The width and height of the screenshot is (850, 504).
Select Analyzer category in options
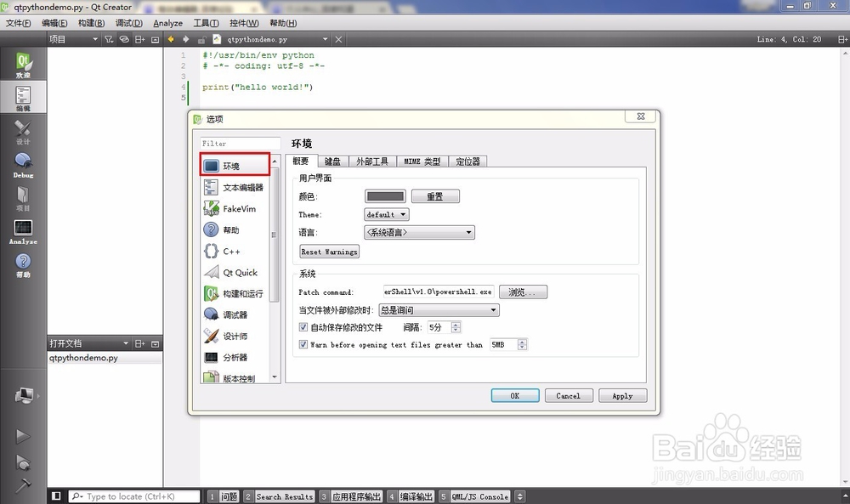pyautogui.click(x=235, y=357)
